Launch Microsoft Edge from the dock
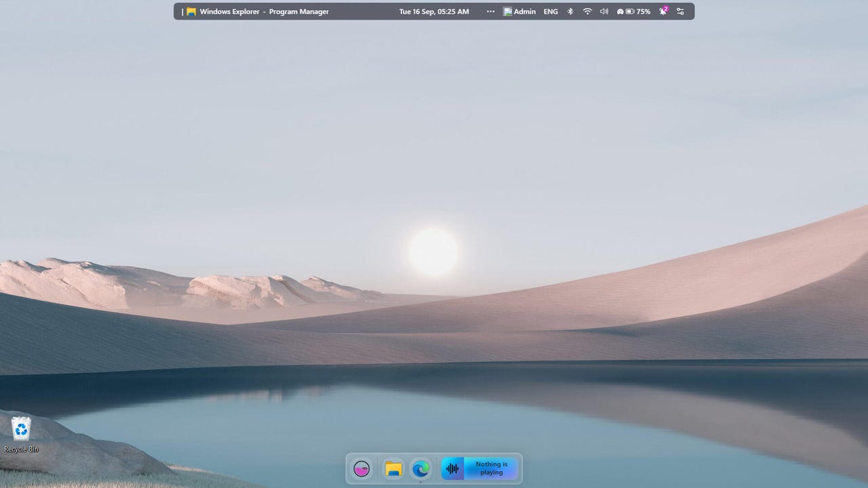This screenshot has width=868, height=488. 421,468
